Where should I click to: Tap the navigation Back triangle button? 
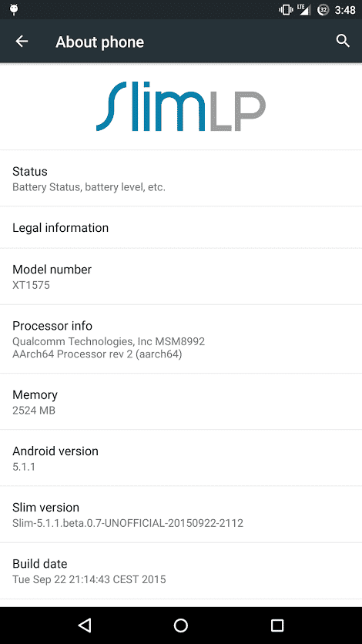pos(85,625)
